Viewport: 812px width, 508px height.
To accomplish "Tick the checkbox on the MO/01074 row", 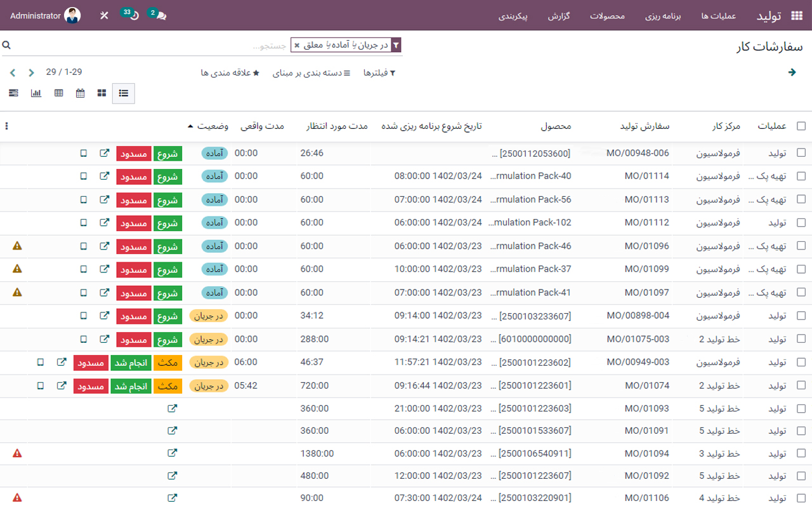I will click(x=801, y=385).
